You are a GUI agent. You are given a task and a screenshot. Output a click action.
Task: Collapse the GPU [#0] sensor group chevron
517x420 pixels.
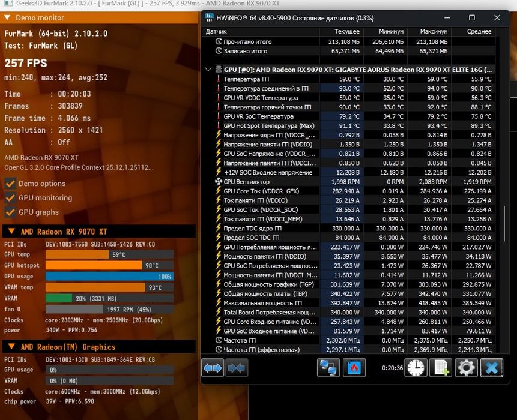coord(208,70)
